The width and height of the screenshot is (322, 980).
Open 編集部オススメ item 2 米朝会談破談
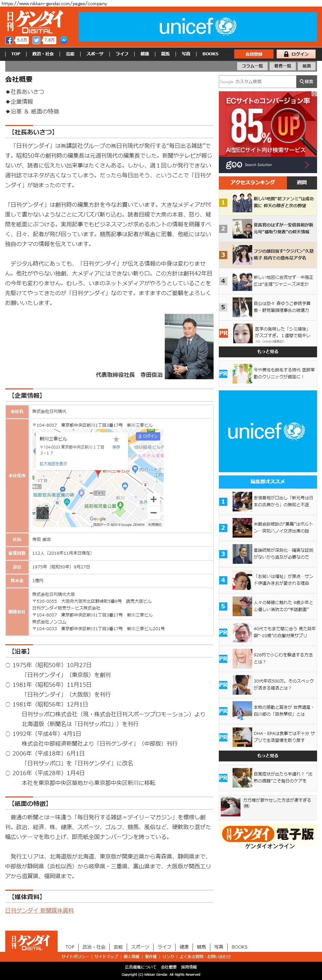pos(268,528)
